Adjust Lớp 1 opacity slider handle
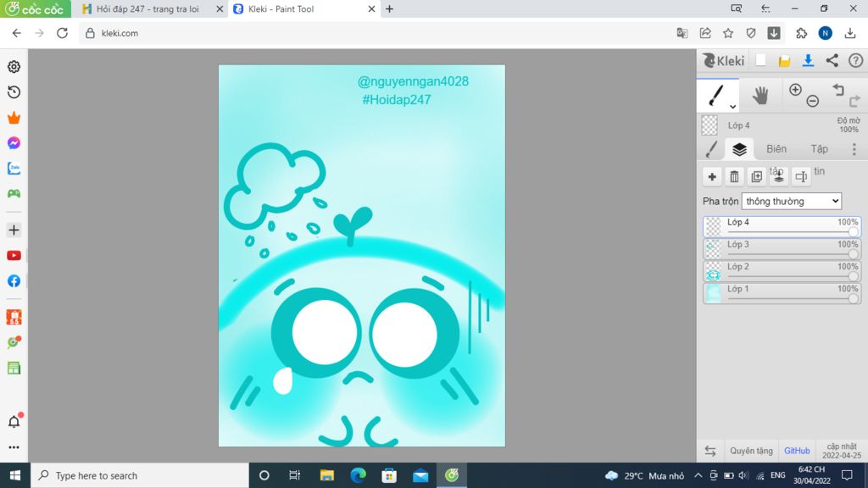This screenshot has height=488, width=868. pyautogui.click(x=853, y=298)
